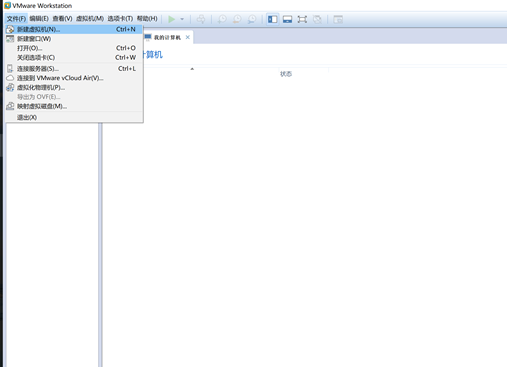Choose 关闭选项卡(C) menu entry
Viewport: 507px width, 367px height.
click(x=74, y=58)
